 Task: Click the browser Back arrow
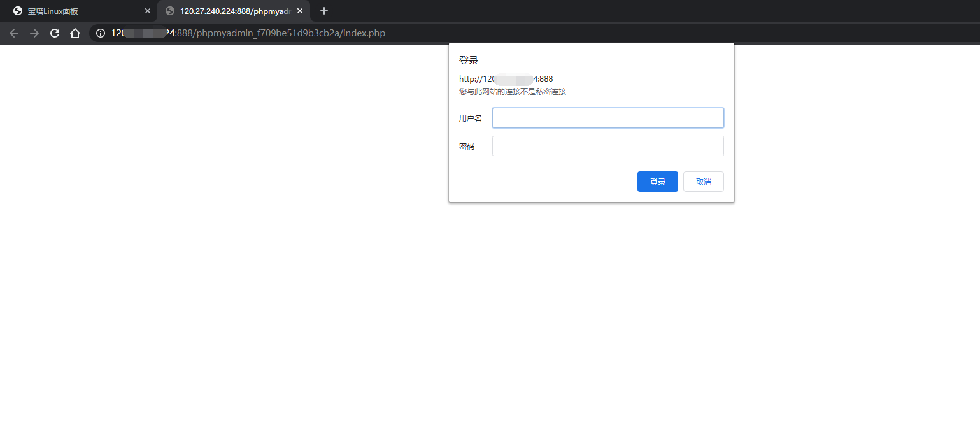tap(14, 33)
